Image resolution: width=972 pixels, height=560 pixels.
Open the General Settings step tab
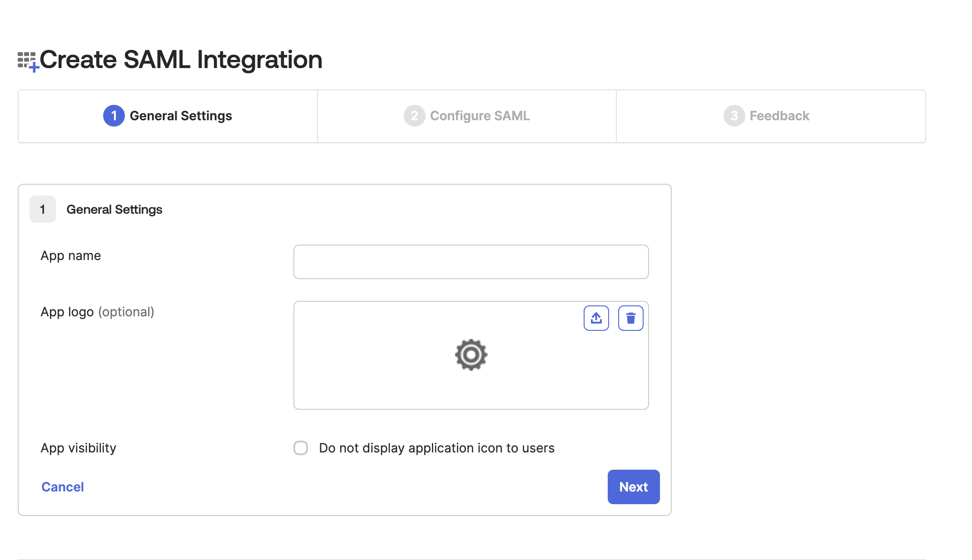181,116
